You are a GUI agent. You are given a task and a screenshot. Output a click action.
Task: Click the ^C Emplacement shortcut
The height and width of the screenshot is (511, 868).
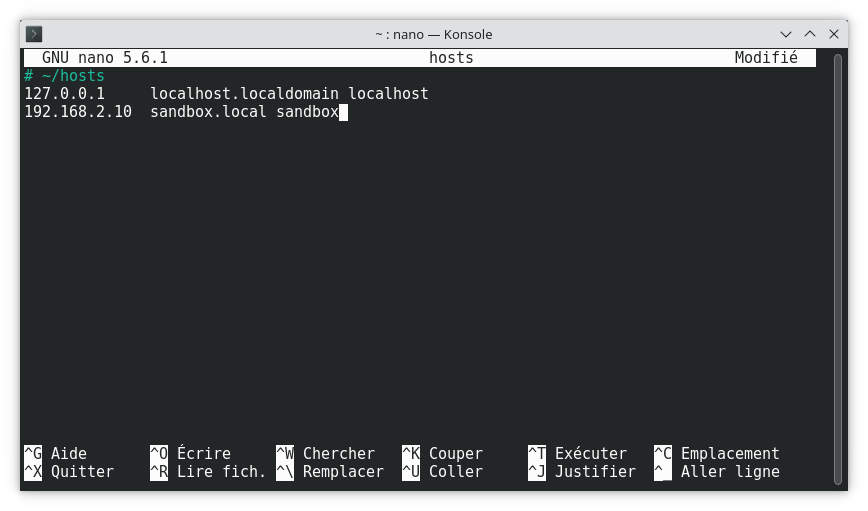point(717,453)
